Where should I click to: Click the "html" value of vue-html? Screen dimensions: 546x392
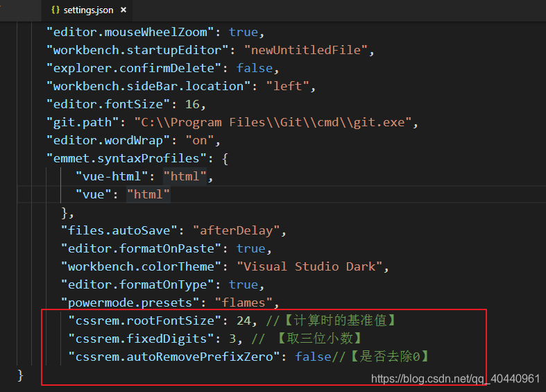(185, 177)
